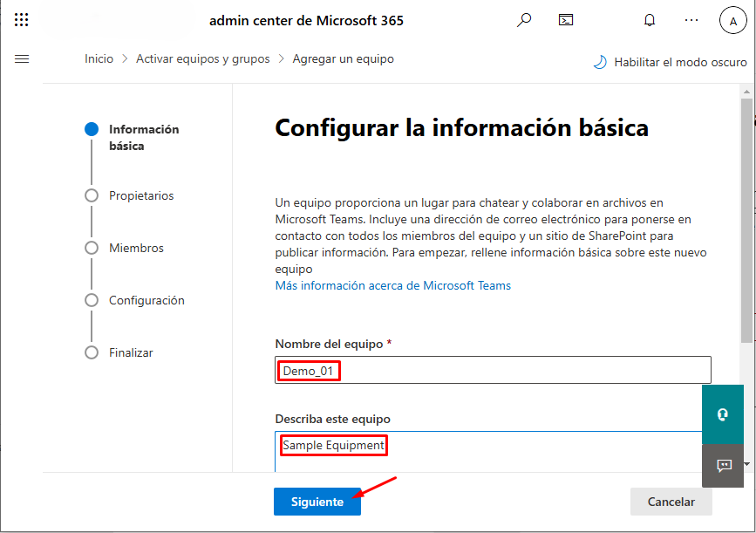Open the app launcher waffle icon

point(22,20)
